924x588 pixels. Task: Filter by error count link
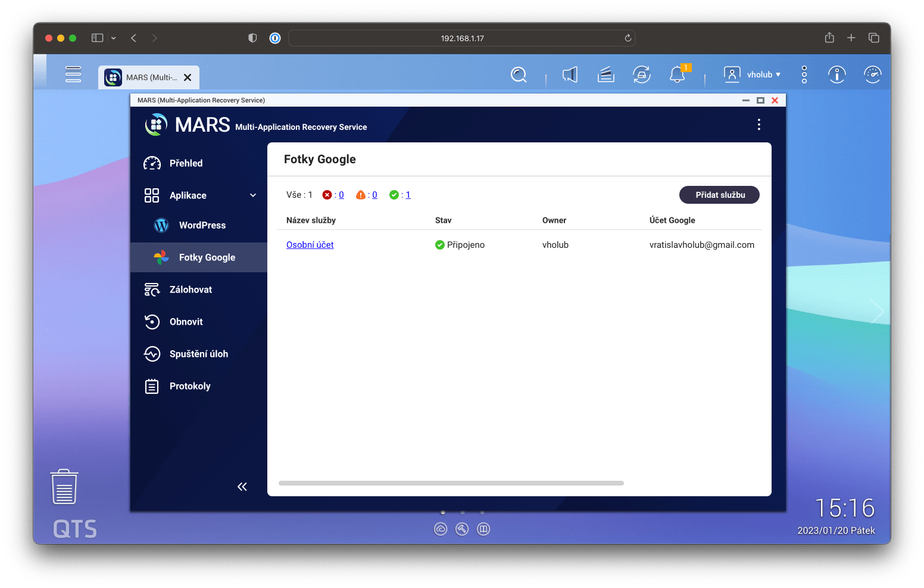pos(341,195)
